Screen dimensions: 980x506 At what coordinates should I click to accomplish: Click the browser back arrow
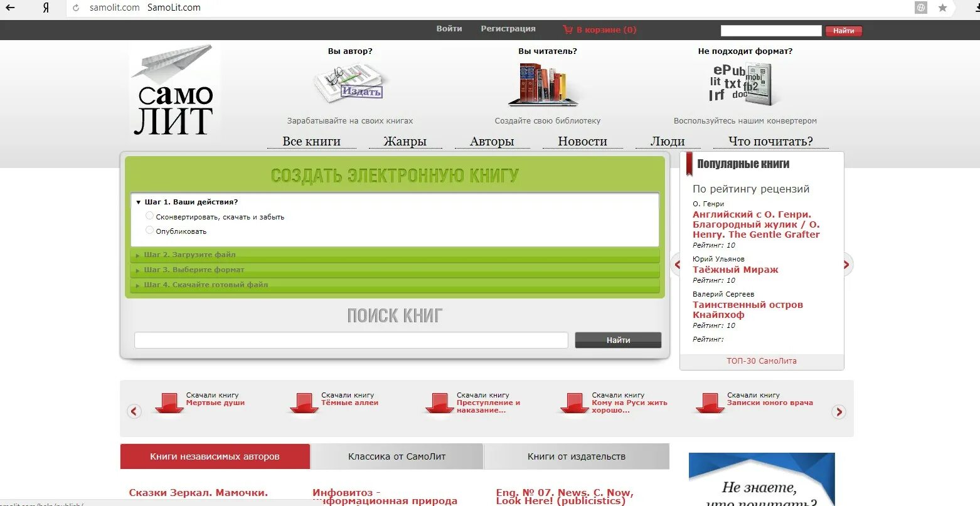(x=10, y=8)
